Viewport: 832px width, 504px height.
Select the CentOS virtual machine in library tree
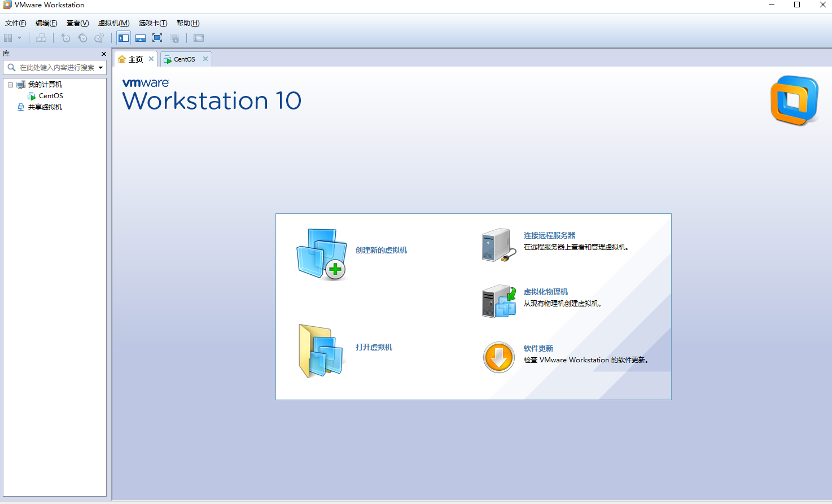51,96
